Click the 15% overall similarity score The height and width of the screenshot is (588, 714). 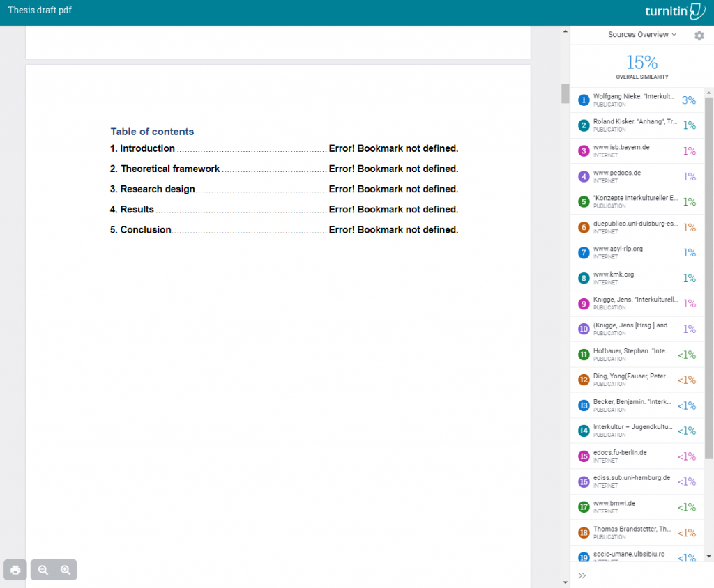pos(641,62)
